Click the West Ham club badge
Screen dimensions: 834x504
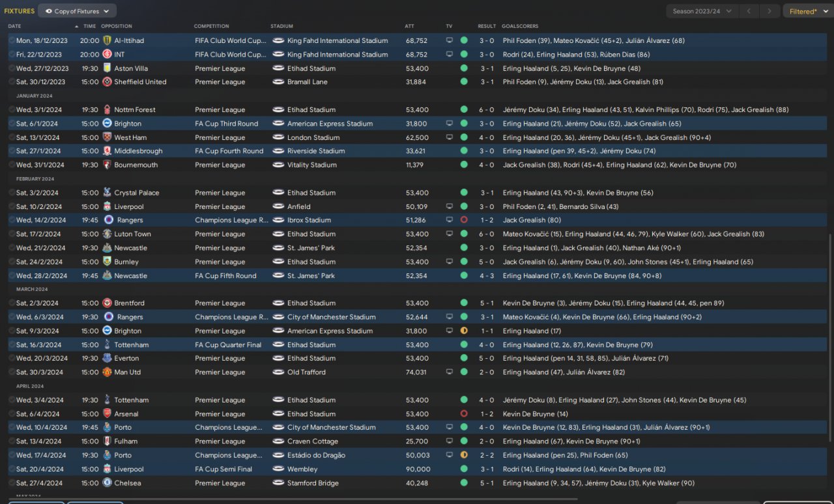(x=107, y=137)
